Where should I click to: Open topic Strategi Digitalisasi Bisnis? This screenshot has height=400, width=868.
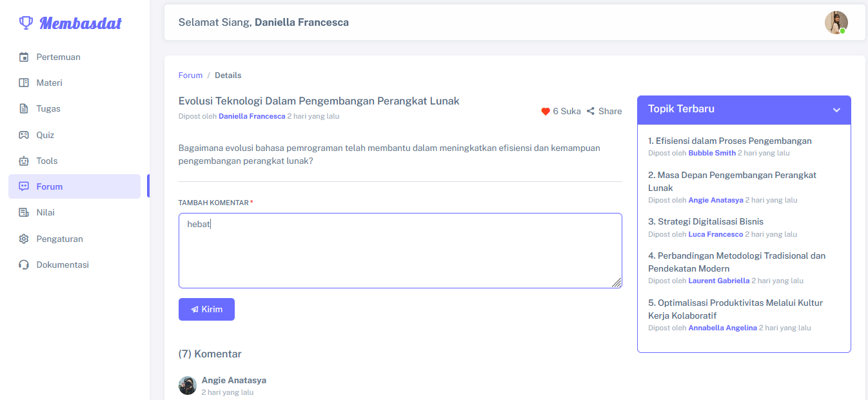click(705, 221)
